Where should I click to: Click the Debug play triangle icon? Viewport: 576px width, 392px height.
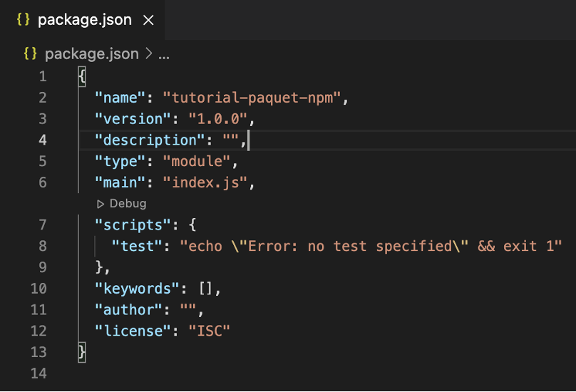(101, 204)
